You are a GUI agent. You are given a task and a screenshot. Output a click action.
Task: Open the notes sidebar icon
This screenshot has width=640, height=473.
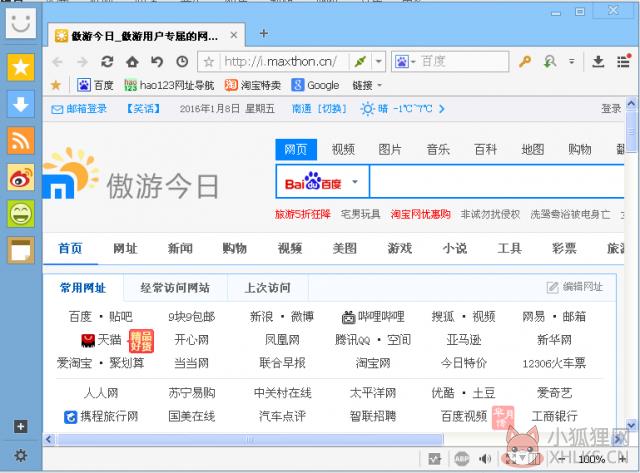click(20, 251)
